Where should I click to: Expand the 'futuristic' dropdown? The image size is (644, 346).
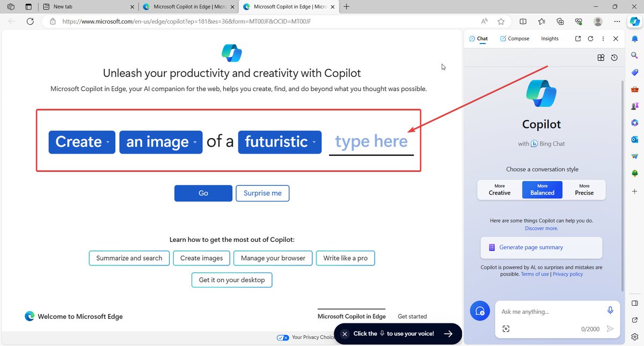(280, 142)
